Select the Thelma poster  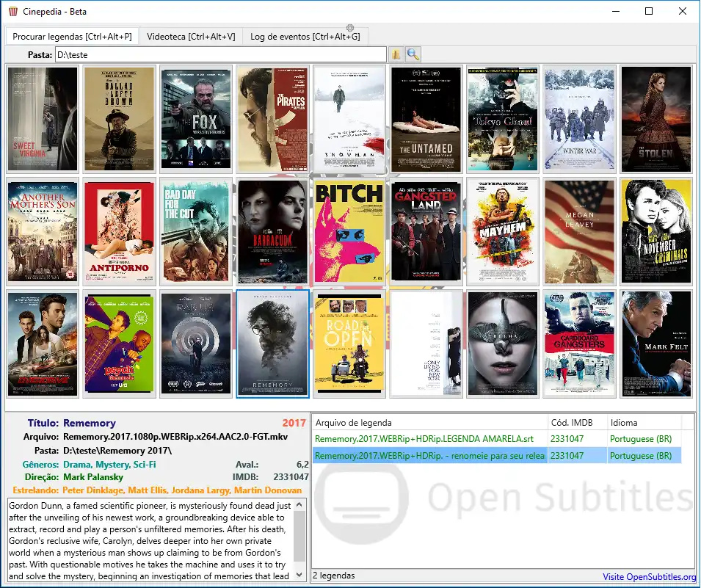click(x=503, y=344)
